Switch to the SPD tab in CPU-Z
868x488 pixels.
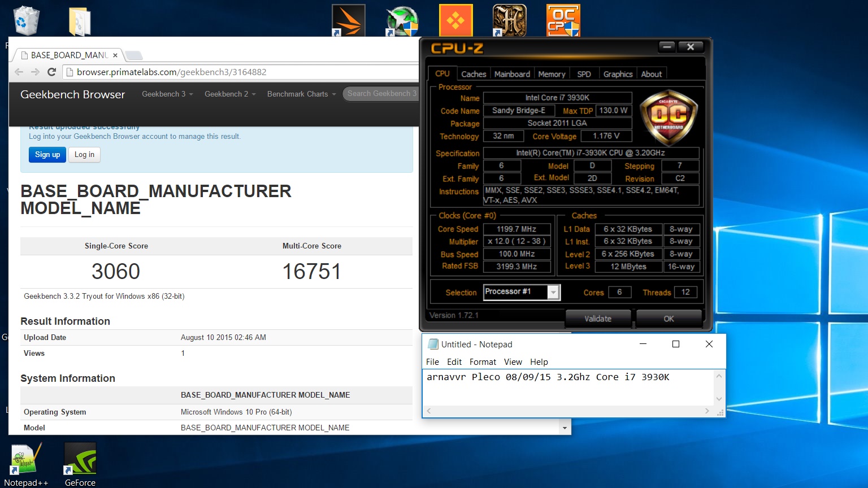point(584,74)
